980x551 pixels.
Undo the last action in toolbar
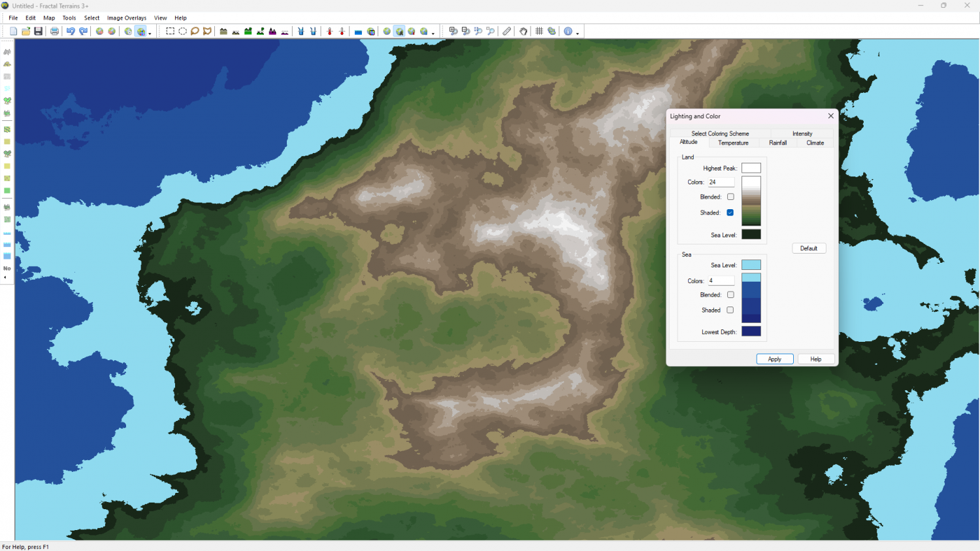click(x=71, y=31)
